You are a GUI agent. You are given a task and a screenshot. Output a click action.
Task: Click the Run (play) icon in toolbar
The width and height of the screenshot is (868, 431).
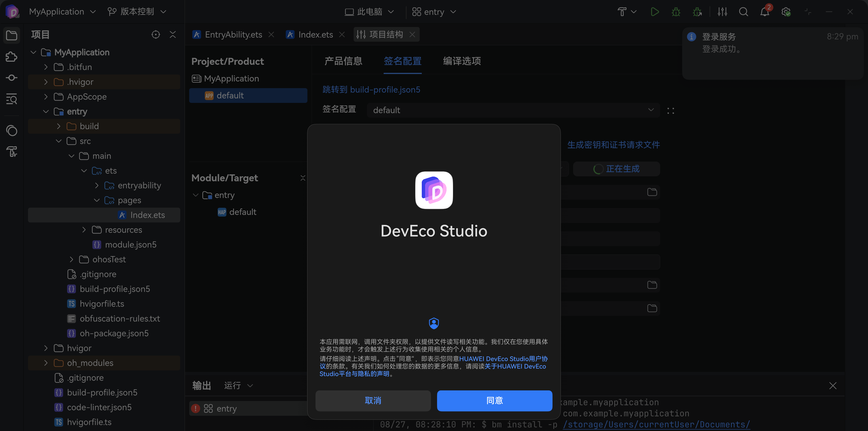tap(654, 12)
